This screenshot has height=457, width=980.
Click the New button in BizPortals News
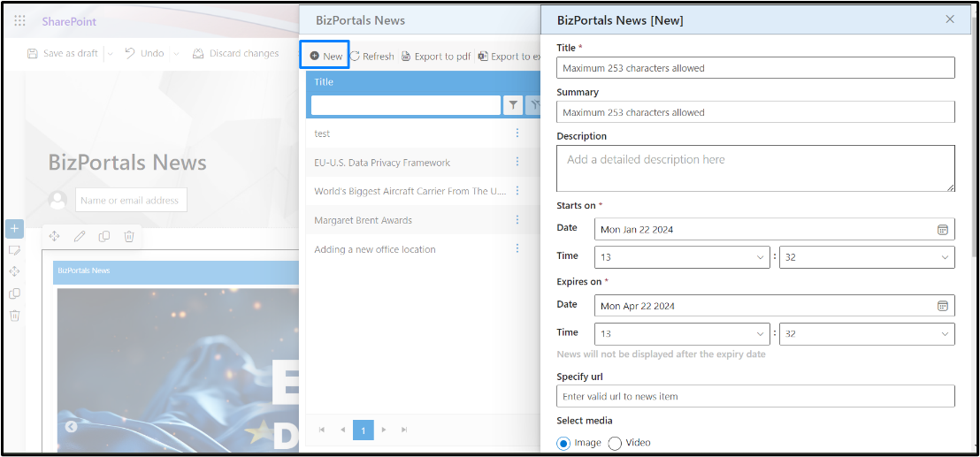click(326, 57)
